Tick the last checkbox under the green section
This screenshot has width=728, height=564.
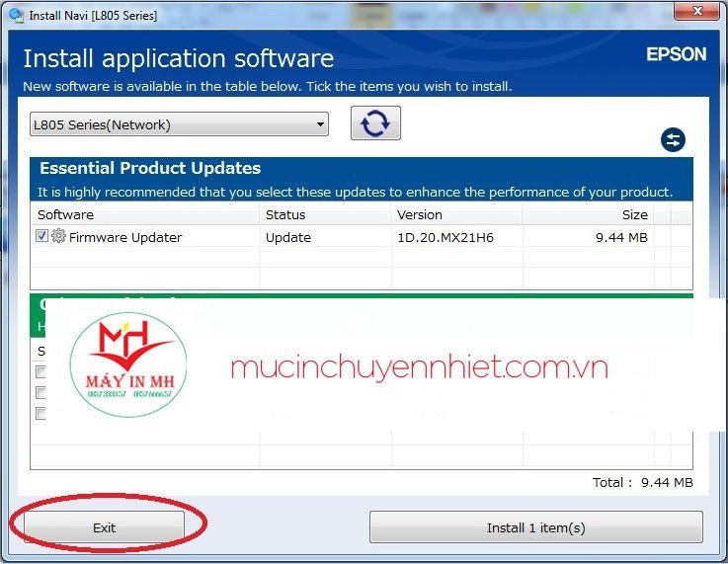click(40, 414)
